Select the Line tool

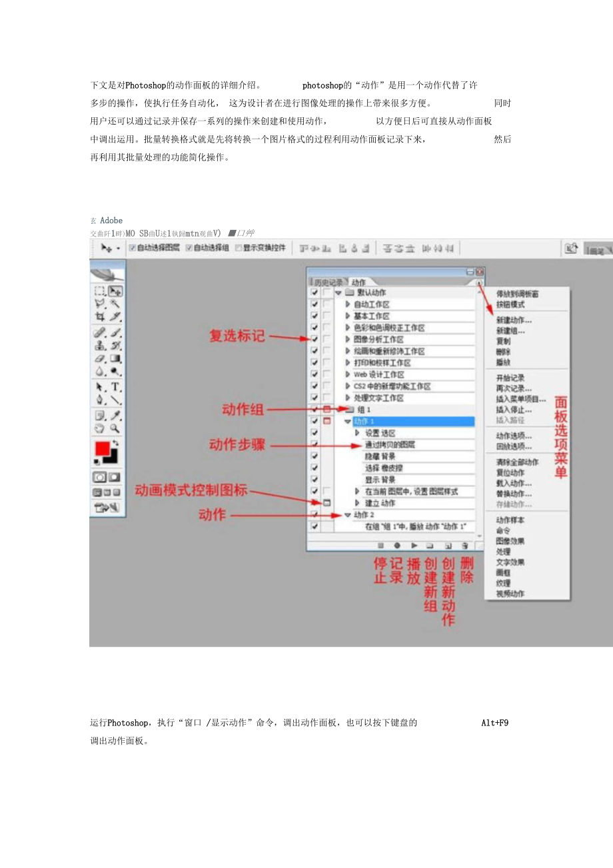(x=115, y=399)
